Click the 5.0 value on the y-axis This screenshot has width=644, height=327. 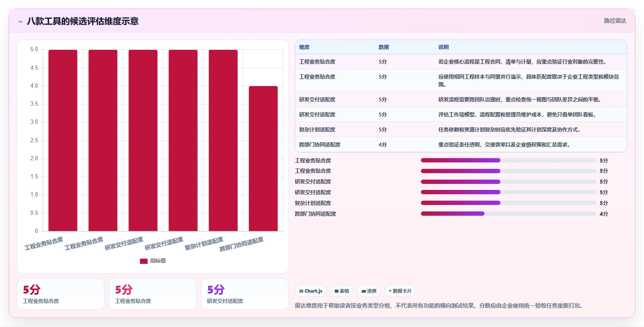pos(34,50)
